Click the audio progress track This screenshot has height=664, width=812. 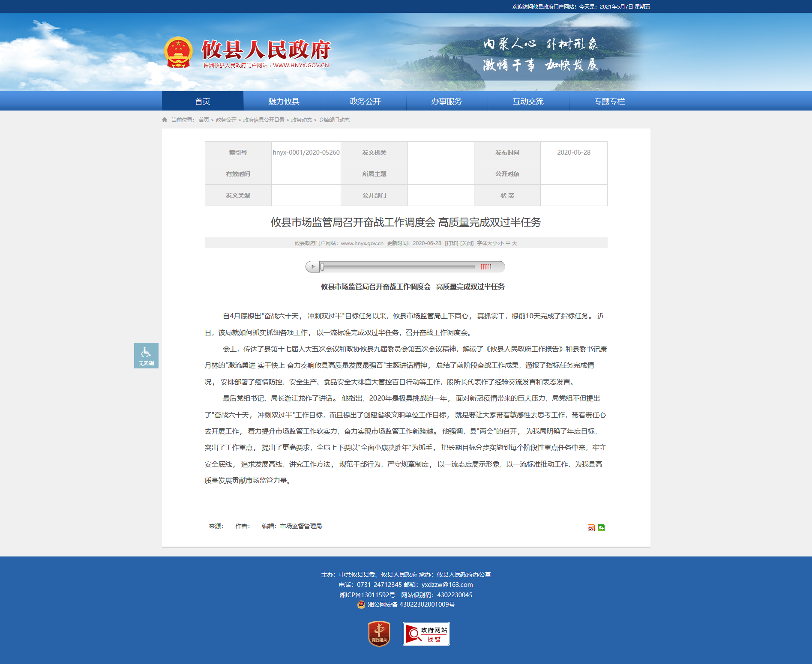coord(399,267)
